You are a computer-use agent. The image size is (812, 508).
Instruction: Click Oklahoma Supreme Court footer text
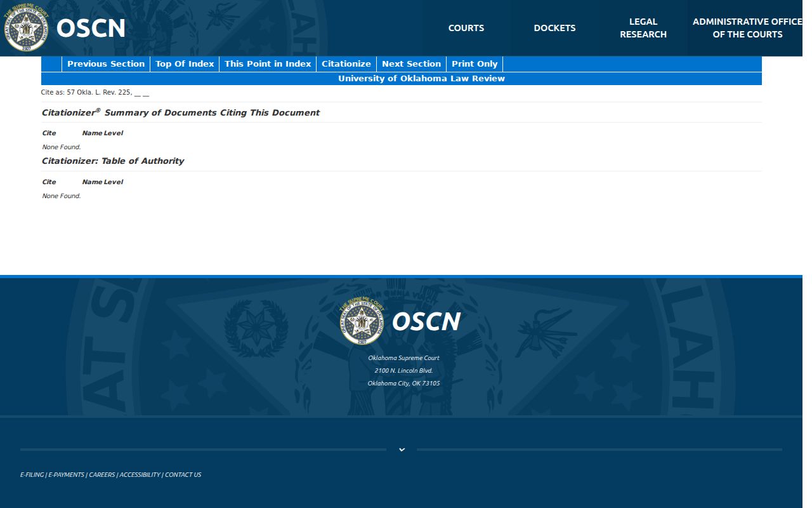(403, 358)
